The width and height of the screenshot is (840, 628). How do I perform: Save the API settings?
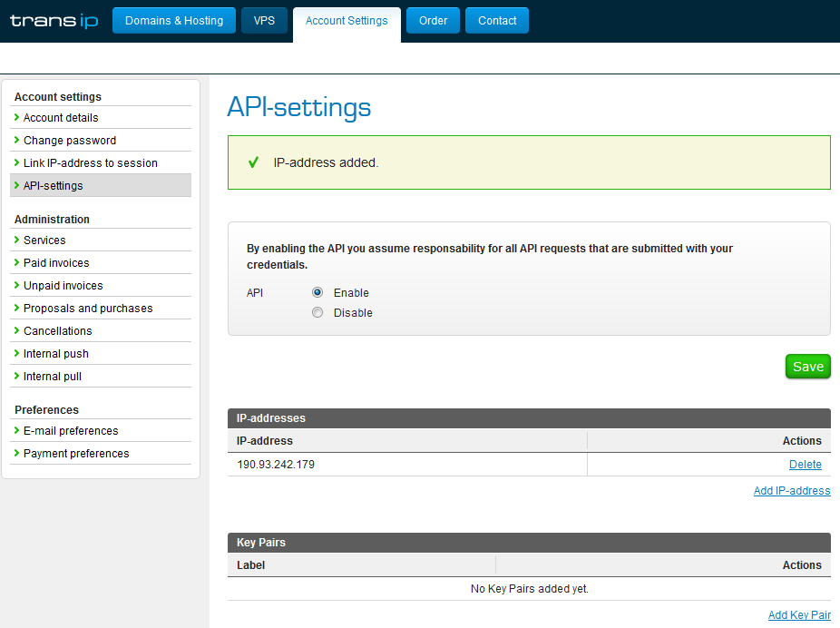click(808, 367)
